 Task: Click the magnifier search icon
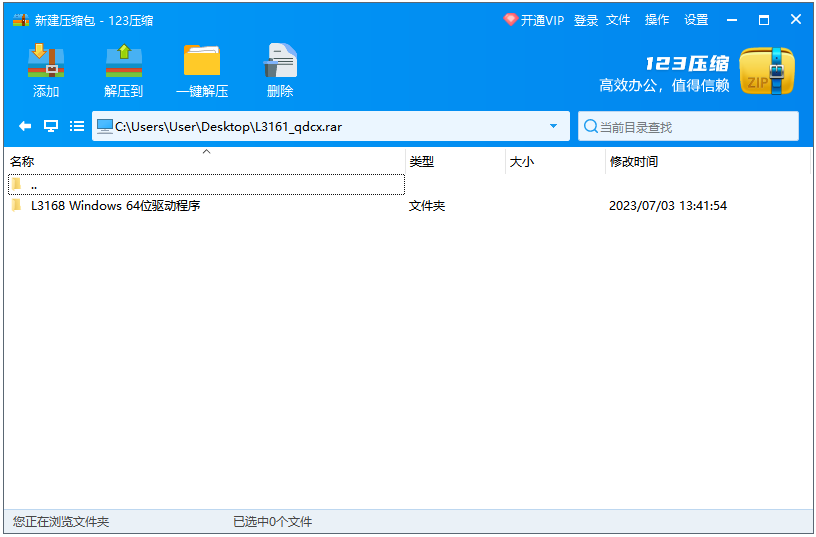tap(590, 126)
